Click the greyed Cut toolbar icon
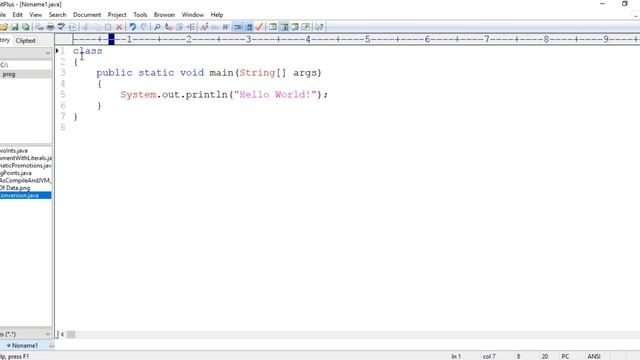This screenshot has width=640, height=360. click(x=85, y=27)
